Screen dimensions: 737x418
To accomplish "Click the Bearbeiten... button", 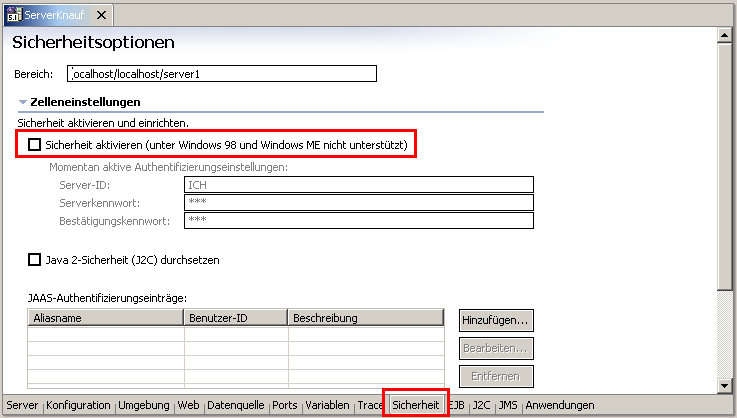I will 496,348.
